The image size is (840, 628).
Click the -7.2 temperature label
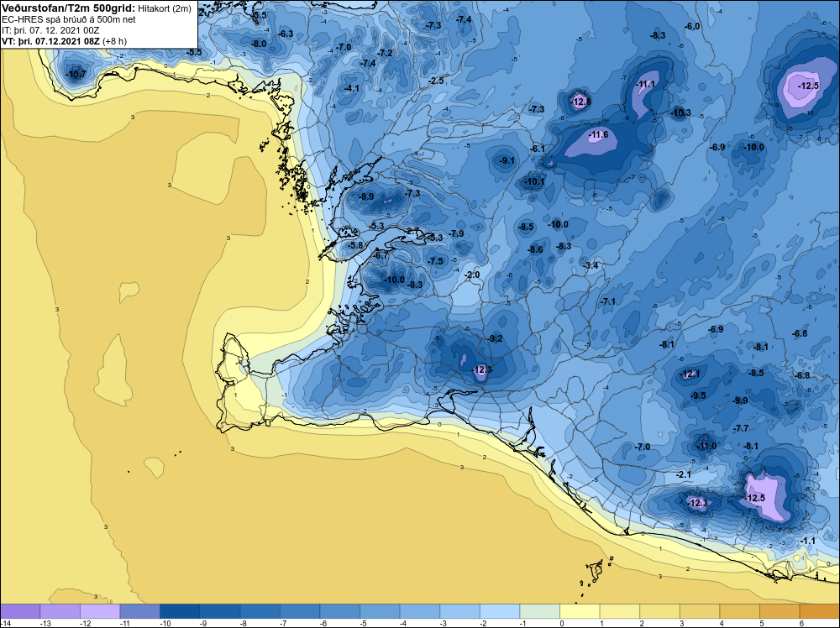tap(386, 53)
